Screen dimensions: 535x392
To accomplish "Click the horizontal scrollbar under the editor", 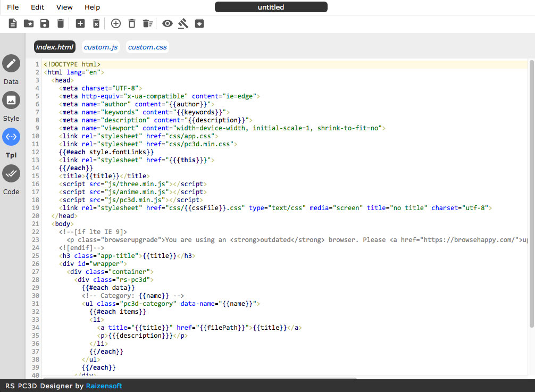I will [199, 378].
